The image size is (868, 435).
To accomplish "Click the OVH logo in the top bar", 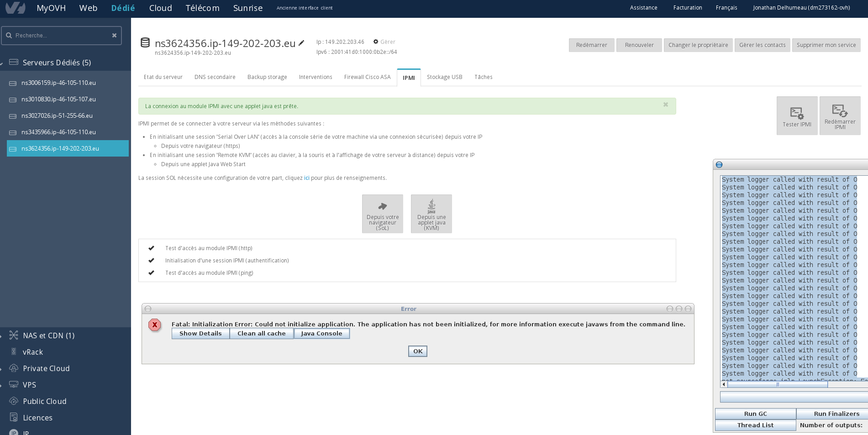I will point(15,8).
